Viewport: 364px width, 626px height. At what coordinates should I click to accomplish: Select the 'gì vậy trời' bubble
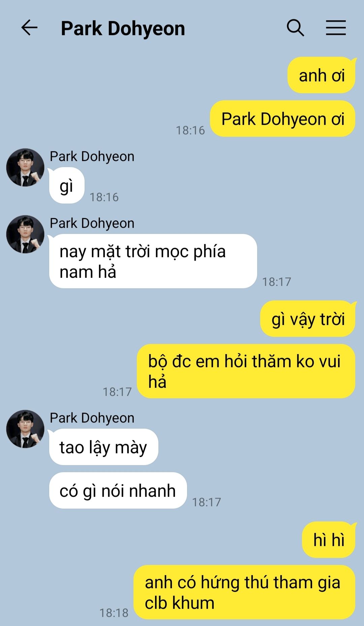pos(308,319)
